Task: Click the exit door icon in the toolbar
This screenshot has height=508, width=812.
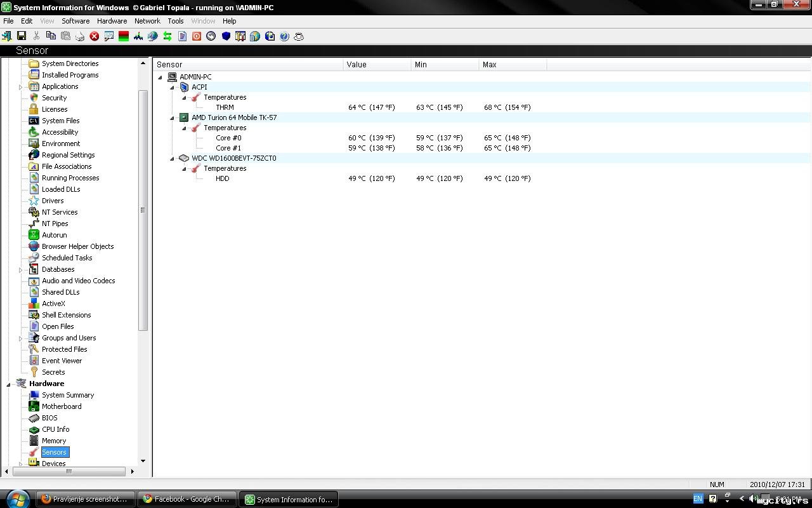Action: tap(7, 36)
